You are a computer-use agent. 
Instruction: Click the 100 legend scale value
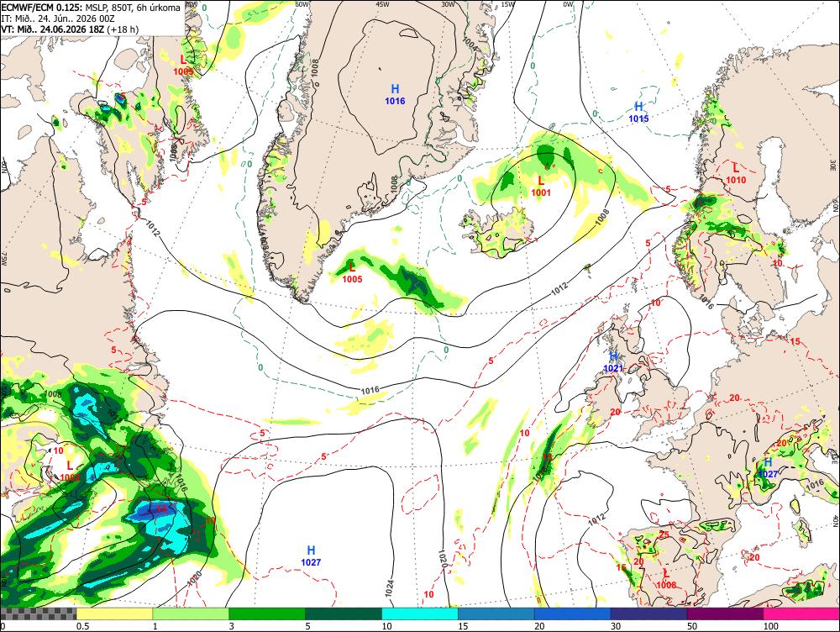771,626
